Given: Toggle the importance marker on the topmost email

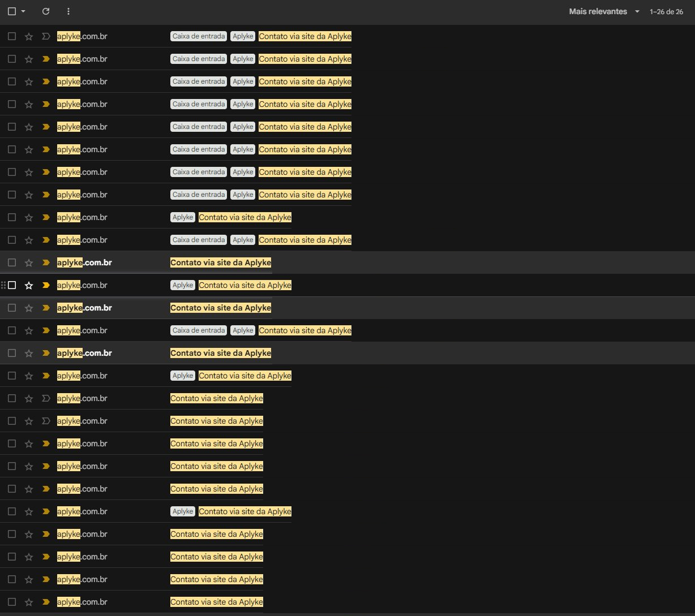Looking at the screenshot, I should coord(46,36).
